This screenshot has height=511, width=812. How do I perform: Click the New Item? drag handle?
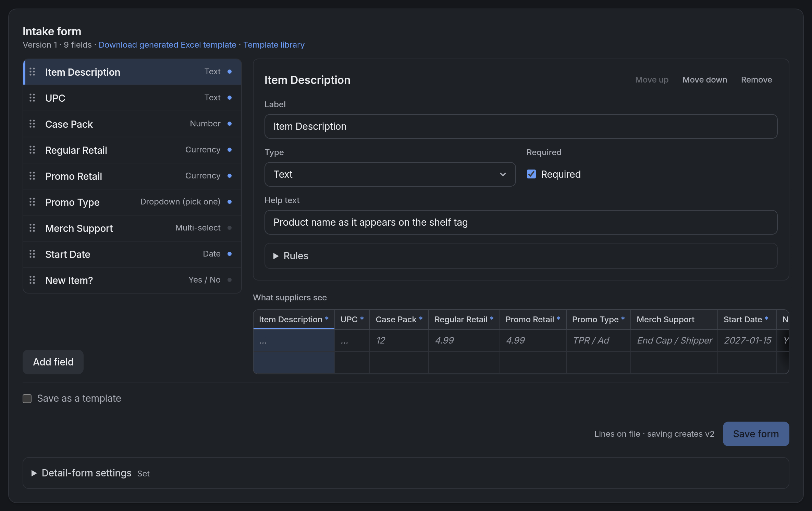point(32,280)
